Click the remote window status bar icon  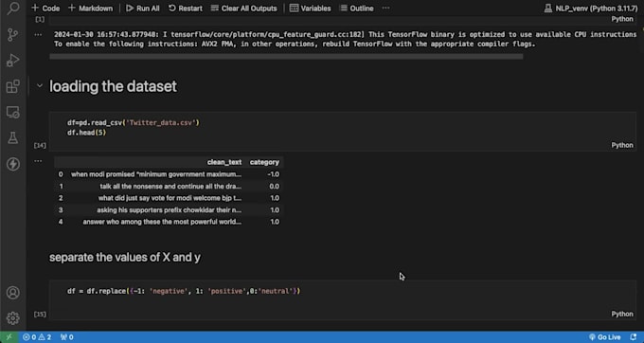(9, 337)
